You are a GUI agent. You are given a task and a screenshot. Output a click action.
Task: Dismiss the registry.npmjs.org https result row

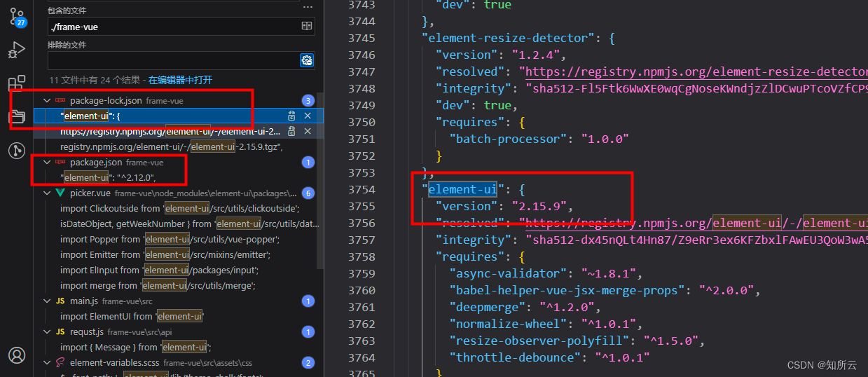(x=308, y=131)
